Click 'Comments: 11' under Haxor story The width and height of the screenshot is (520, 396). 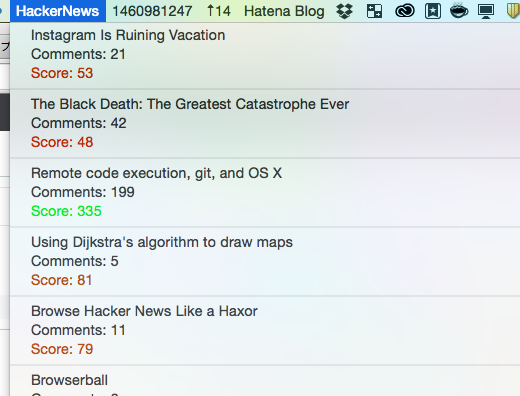click(78, 330)
